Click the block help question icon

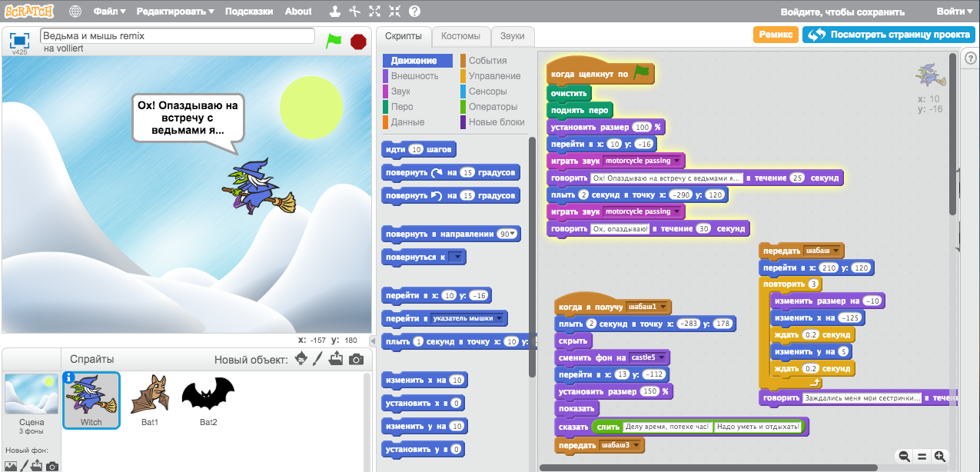point(414,12)
